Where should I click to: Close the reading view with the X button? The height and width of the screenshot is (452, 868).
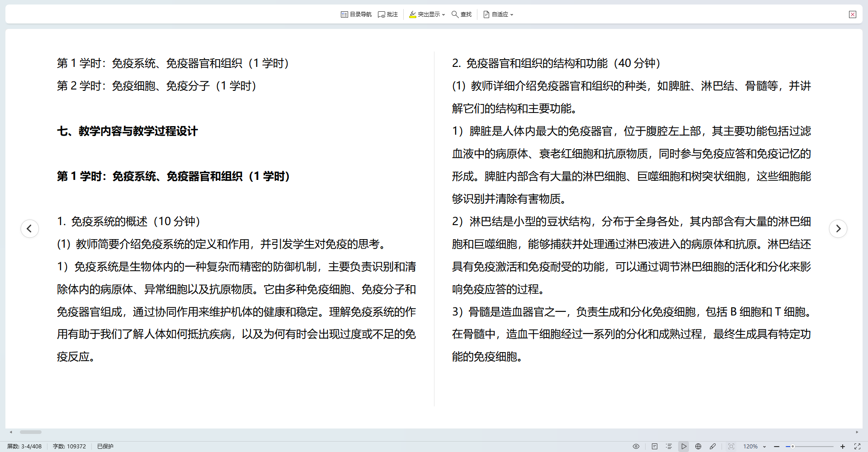pos(853,14)
